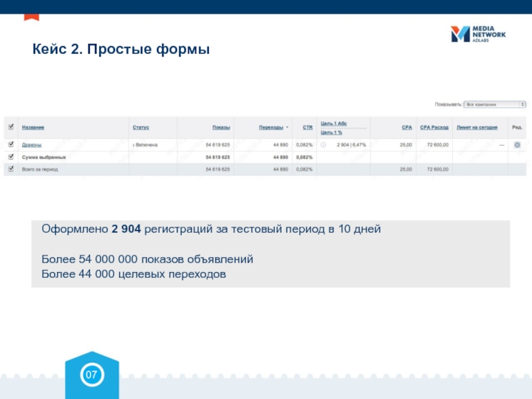Click 25,00 in Всего за период row
Image resolution: width=532 pixels, height=399 pixels.
tap(406, 170)
